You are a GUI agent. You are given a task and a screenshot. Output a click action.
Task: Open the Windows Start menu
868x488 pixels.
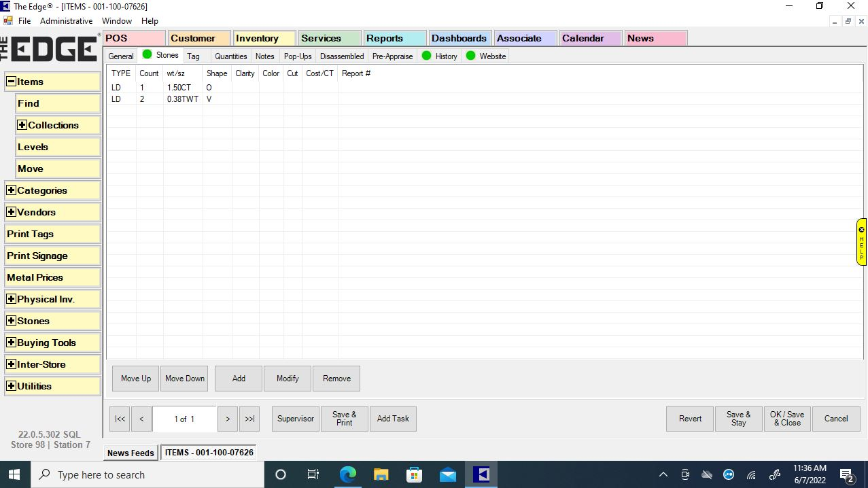tap(14, 474)
